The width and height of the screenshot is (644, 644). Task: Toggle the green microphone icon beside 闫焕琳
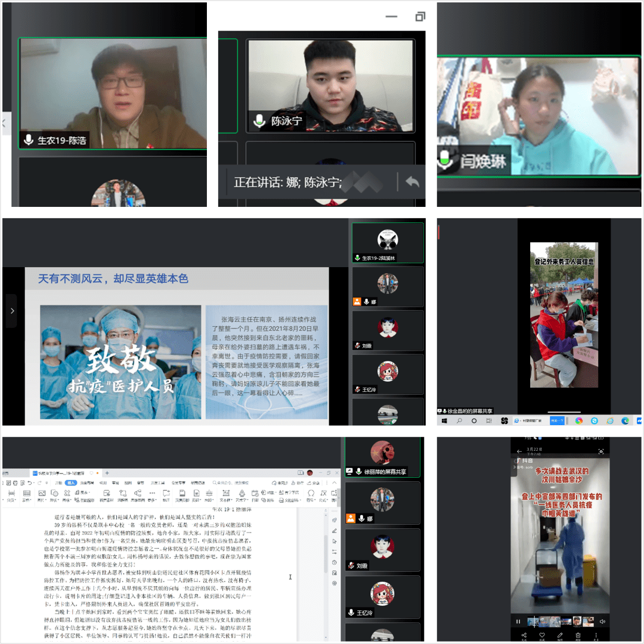tap(444, 159)
